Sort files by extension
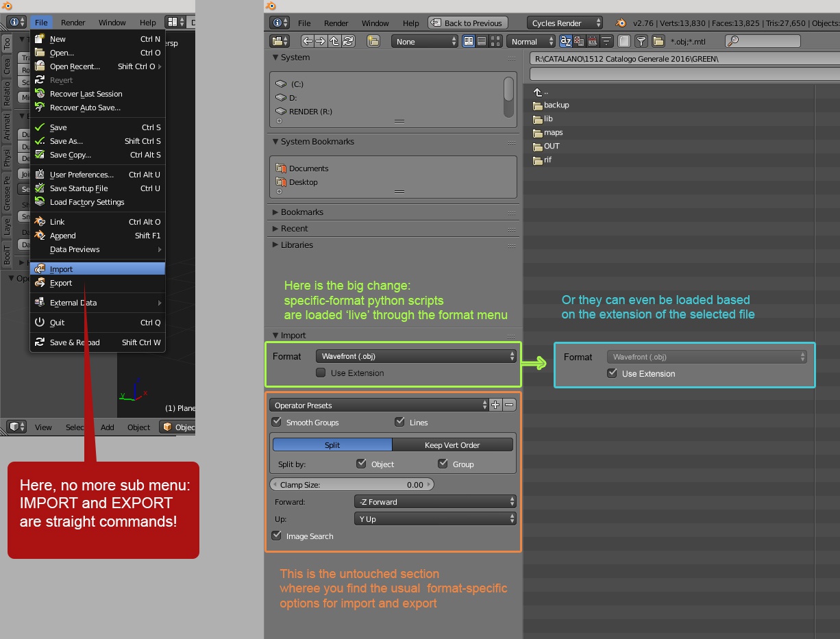Screen dimensions: 840x639 (579, 41)
